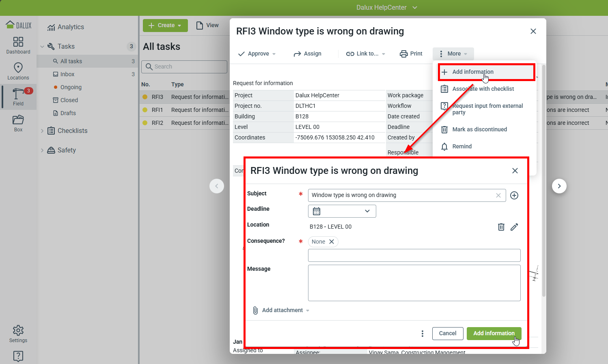
Task: Go to the Locations section
Action: pos(18,71)
